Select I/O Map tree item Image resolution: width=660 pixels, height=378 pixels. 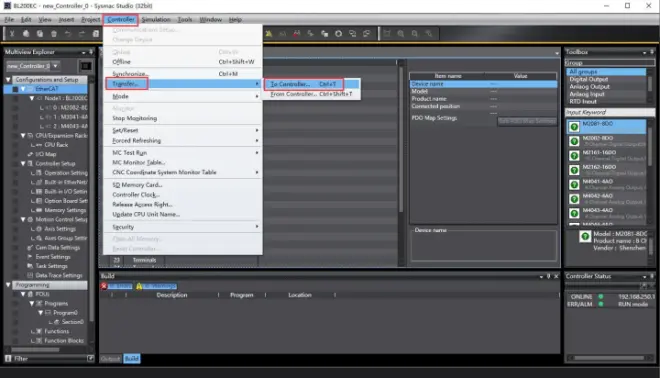tap(45, 154)
